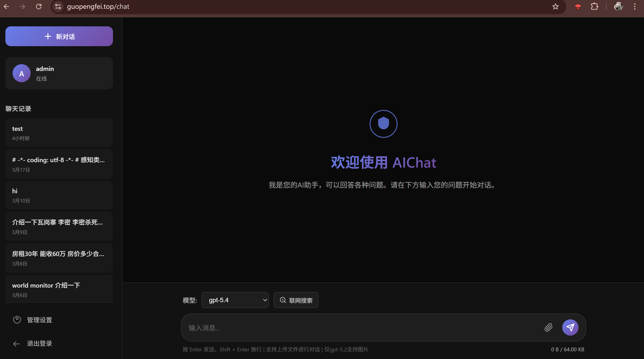
Task: Start a new chat with 新对话 button
Action: tap(59, 36)
